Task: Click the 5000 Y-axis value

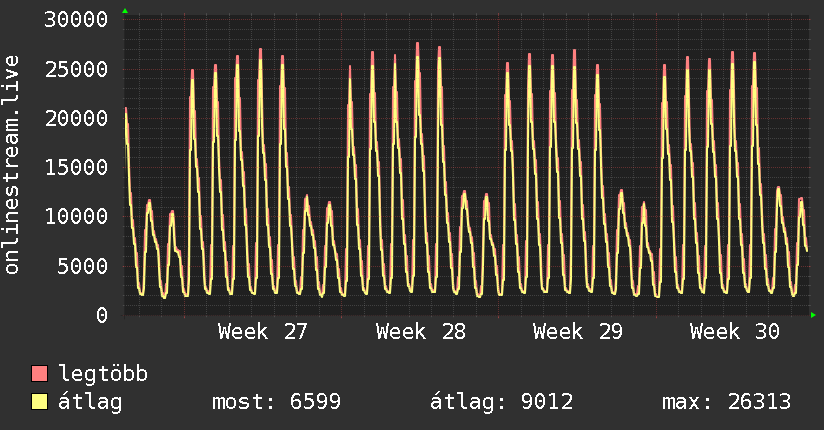Action: click(83, 266)
